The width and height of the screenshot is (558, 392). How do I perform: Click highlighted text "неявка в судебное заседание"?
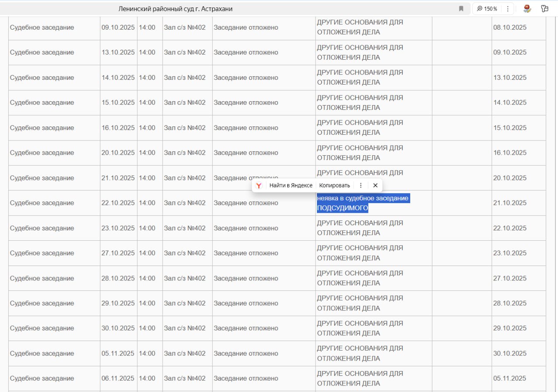click(x=362, y=198)
